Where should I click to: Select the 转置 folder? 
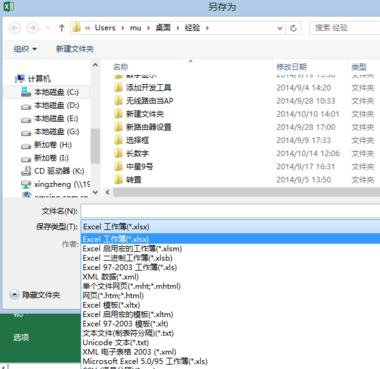point(134,180)
